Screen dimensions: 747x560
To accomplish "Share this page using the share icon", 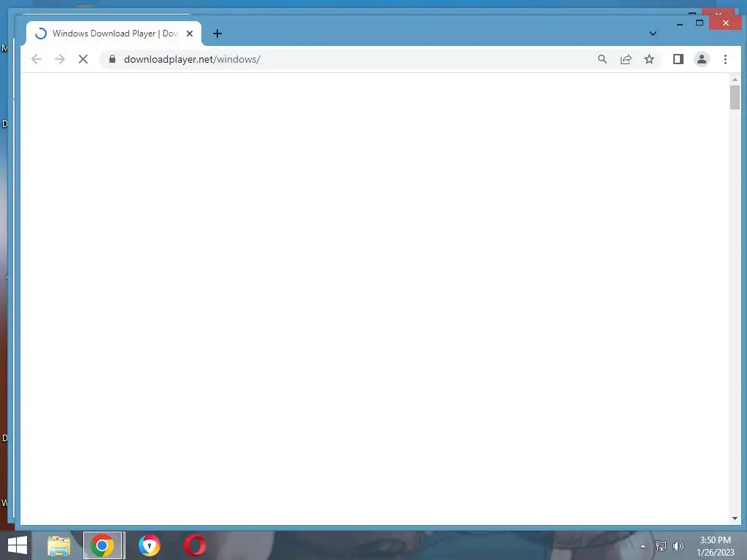I will [x=625, y=59].
